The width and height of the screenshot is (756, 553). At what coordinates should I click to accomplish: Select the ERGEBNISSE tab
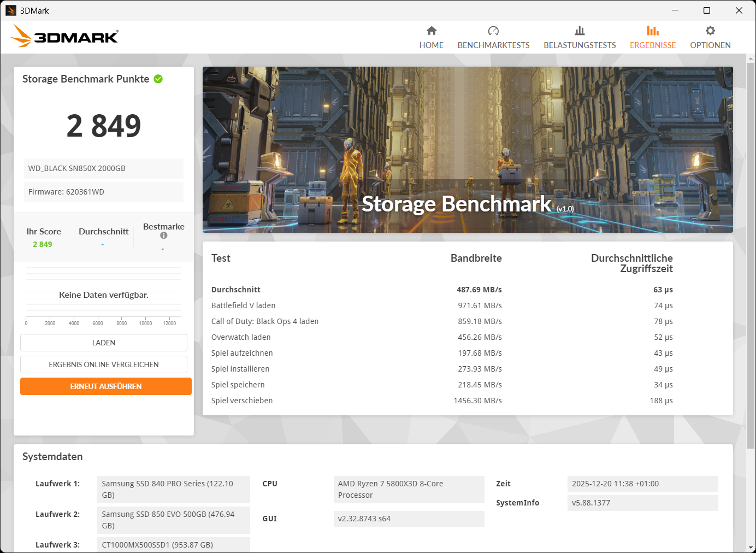click(653, 37)
